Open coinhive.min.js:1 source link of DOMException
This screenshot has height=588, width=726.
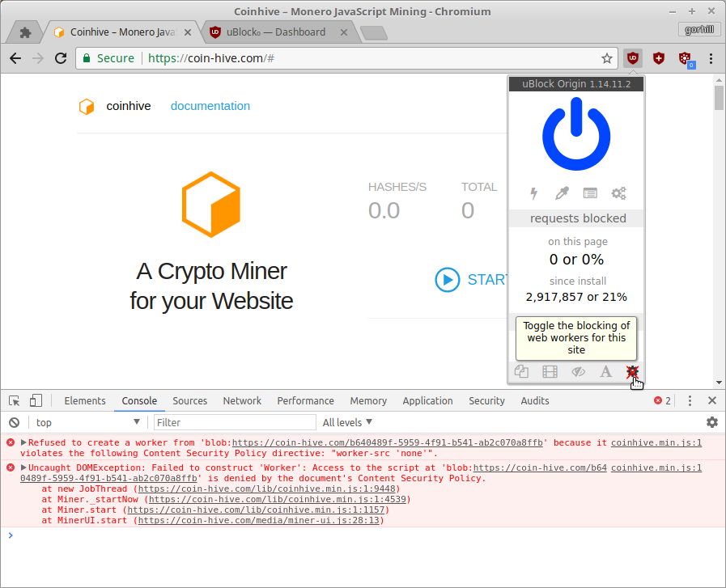pos(656,467)
